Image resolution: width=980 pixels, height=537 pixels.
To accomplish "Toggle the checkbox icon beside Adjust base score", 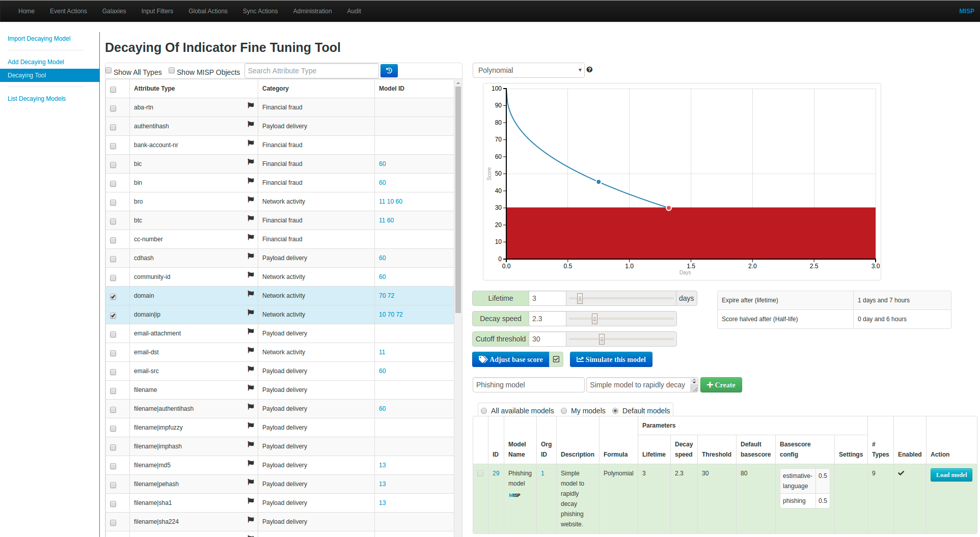I will (x=556, y=359).
